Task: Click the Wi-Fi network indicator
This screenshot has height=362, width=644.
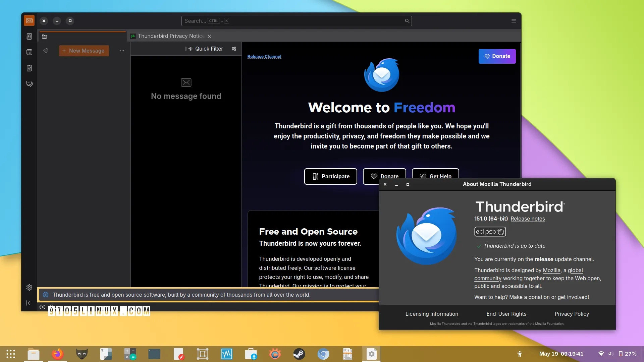Action: coord(601,354)
